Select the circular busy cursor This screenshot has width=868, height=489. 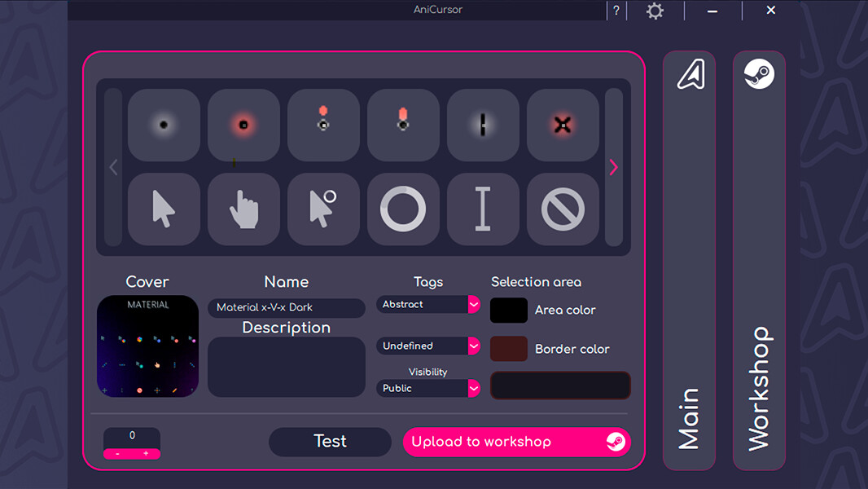point(402,209)
